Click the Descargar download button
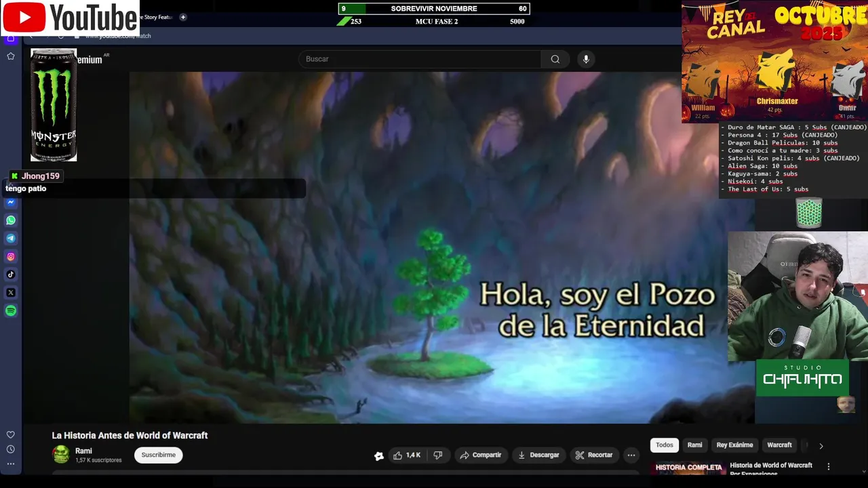The width and height of the screenshot is (868, 488). coord(538,455)
